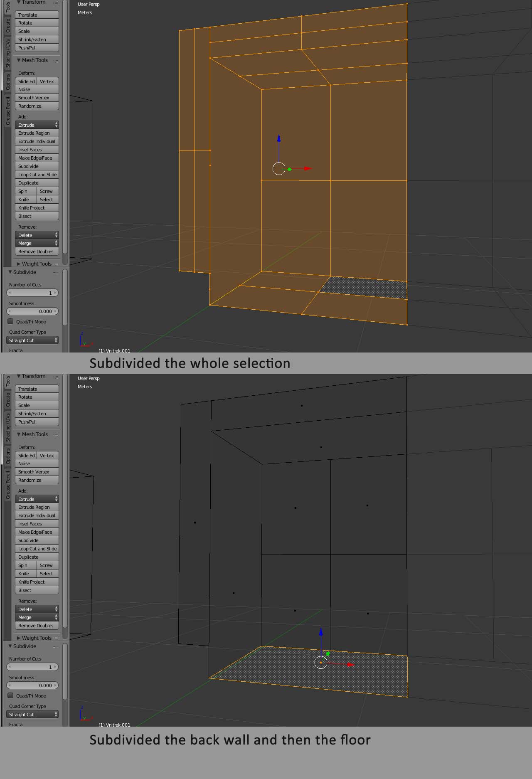Viewport: 532px width, 779px height.
Task: Click green Y-axis manipulator handle in lower viewport
Action: pyautogui.click(x=328, y=654)
